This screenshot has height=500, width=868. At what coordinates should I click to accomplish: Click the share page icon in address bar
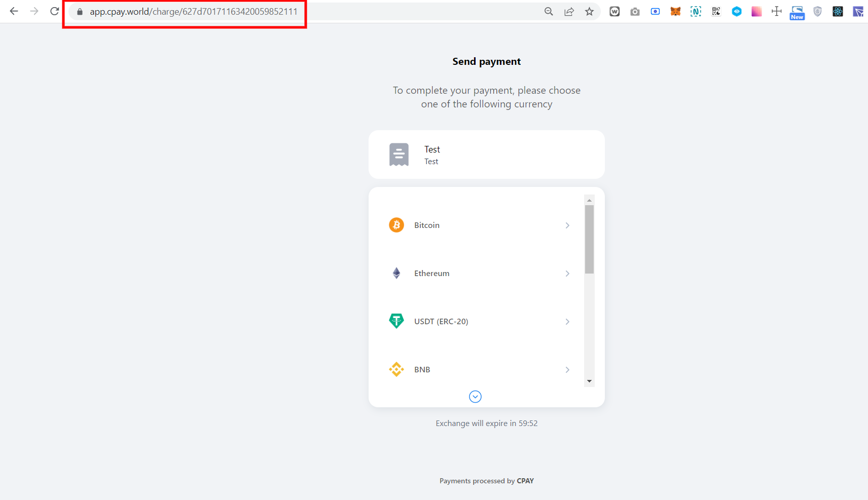569,12
